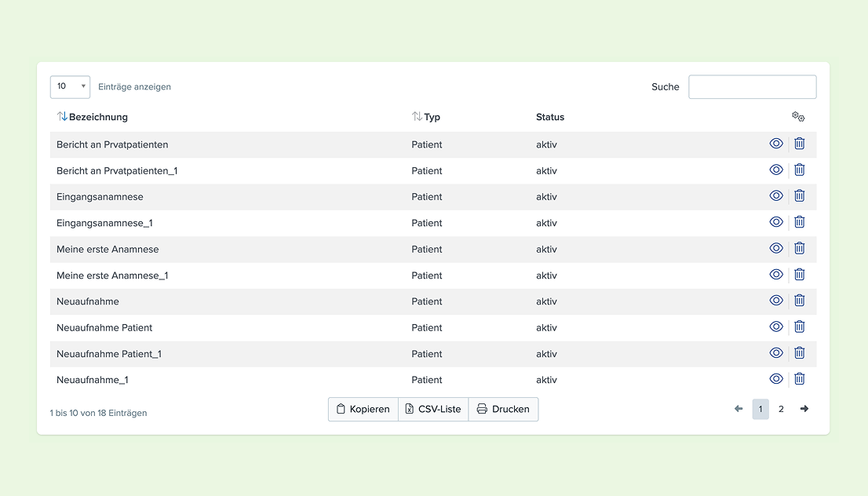868x496 pixels.
Task: View Bericht an Prvatpatienten with eye icon
Action: tap(776, 144)
